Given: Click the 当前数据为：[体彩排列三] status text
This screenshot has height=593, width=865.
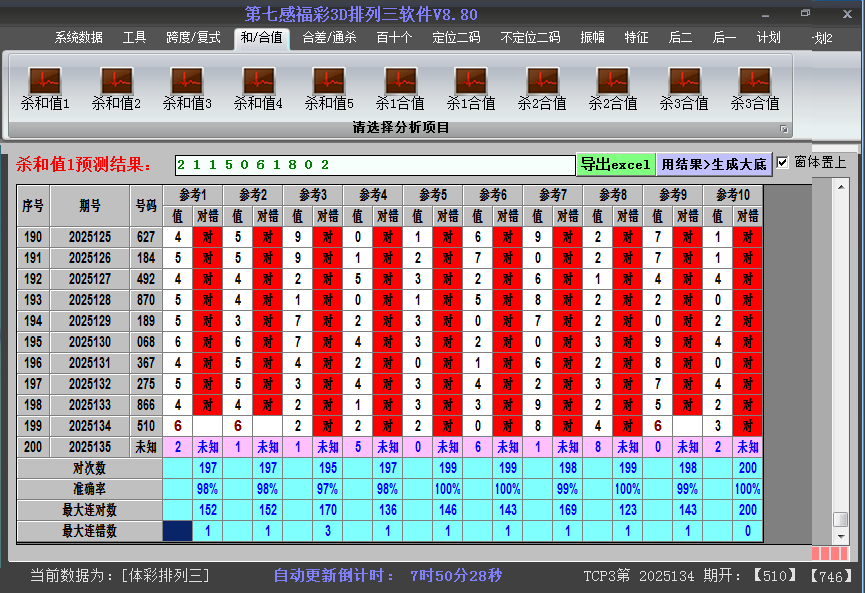Looking at the screenshot, I should coord(120,575).
